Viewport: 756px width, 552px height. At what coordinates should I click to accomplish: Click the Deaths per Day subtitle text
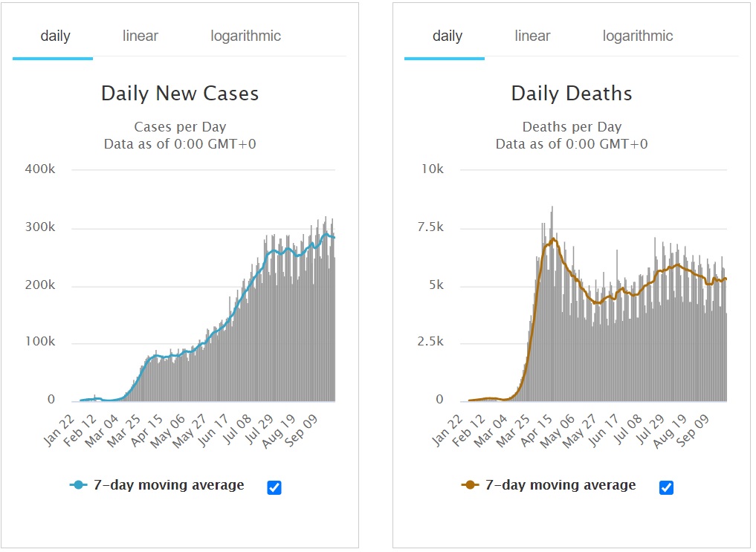pyautogui.click(x=572, y=127)
